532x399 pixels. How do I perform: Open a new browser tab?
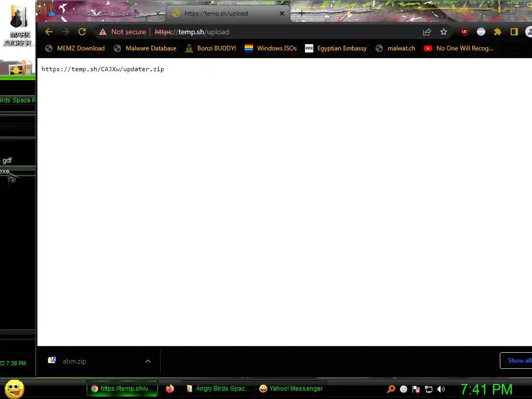click(302, 14)
